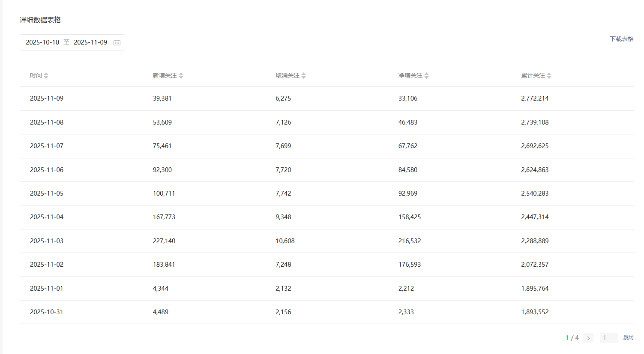Click the 累计关注 sort arrows icon
Screen dimensions: 644x354
[549, 76]
